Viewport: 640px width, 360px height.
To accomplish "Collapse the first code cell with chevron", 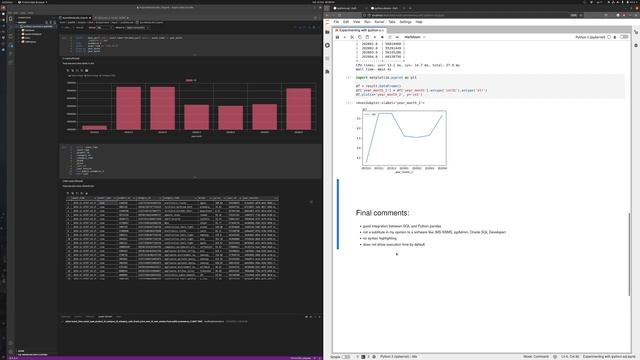I will (195, 55).
